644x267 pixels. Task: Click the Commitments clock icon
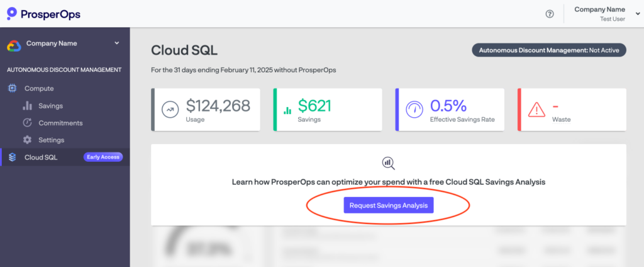[27, 123]
